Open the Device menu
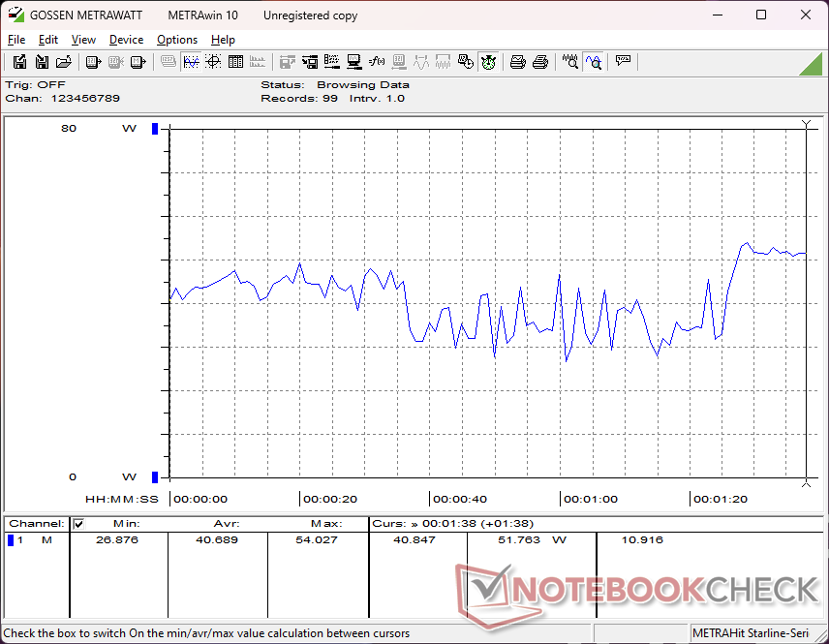Viewport: 829px width, 644px height. pos(126,40)
